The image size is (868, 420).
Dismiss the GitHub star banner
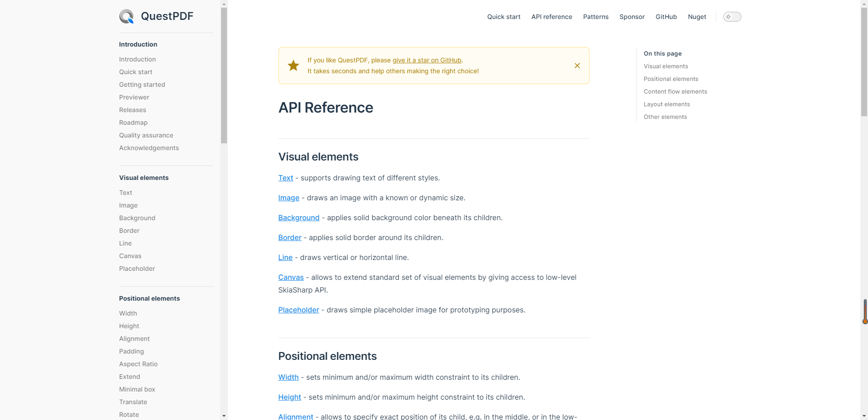[577, 66]
